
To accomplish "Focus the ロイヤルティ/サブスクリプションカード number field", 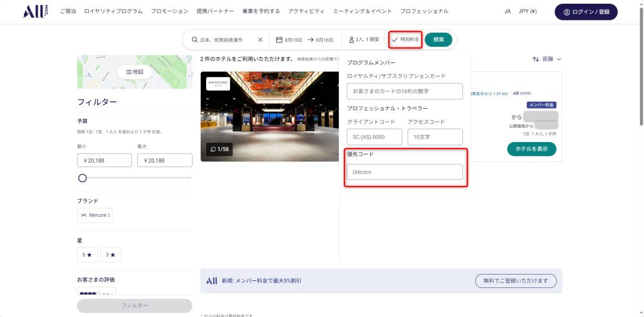I will pos(404,91).
